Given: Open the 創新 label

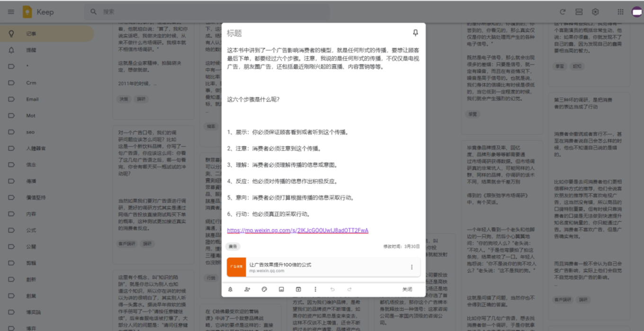Looking at the screenshot, I should pos(47,280).
